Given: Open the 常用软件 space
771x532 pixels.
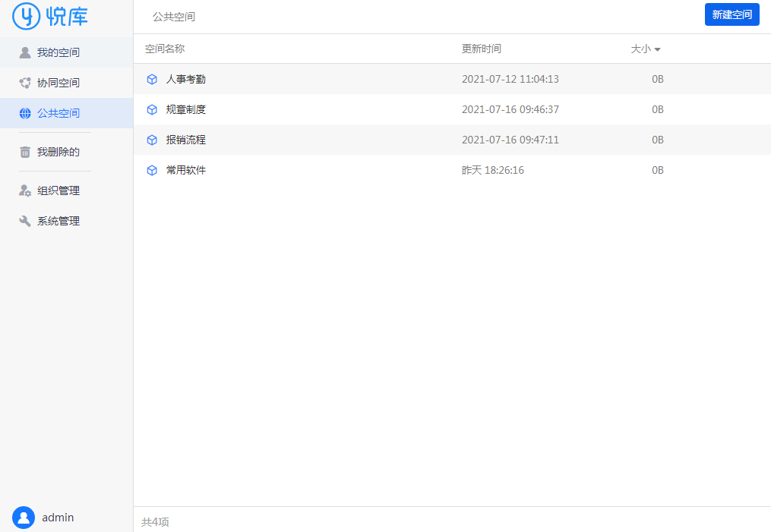Looking at the screenshot, I should 186,171.
